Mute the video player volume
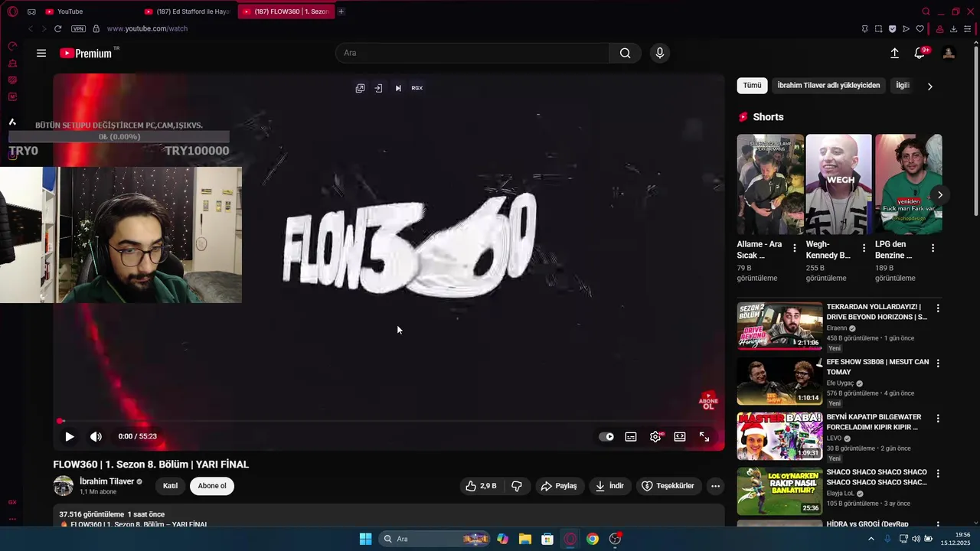 [96, 436]
